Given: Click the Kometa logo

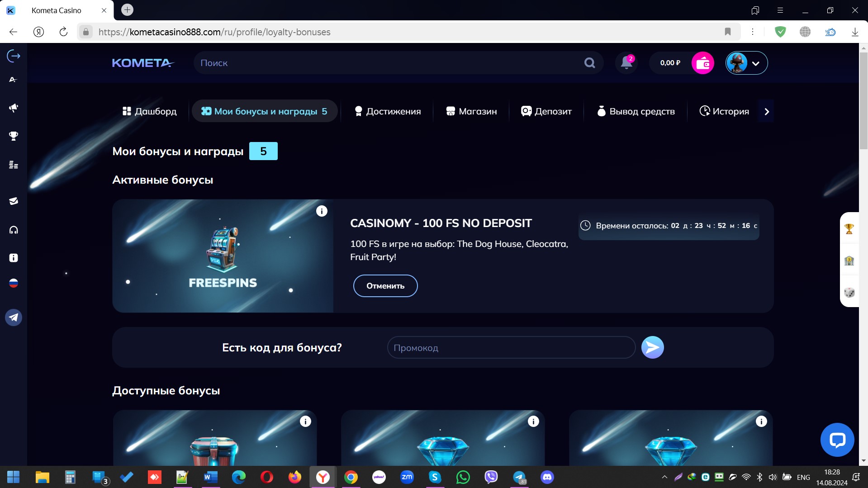Looking at the screenshot, I should point(142,63).
